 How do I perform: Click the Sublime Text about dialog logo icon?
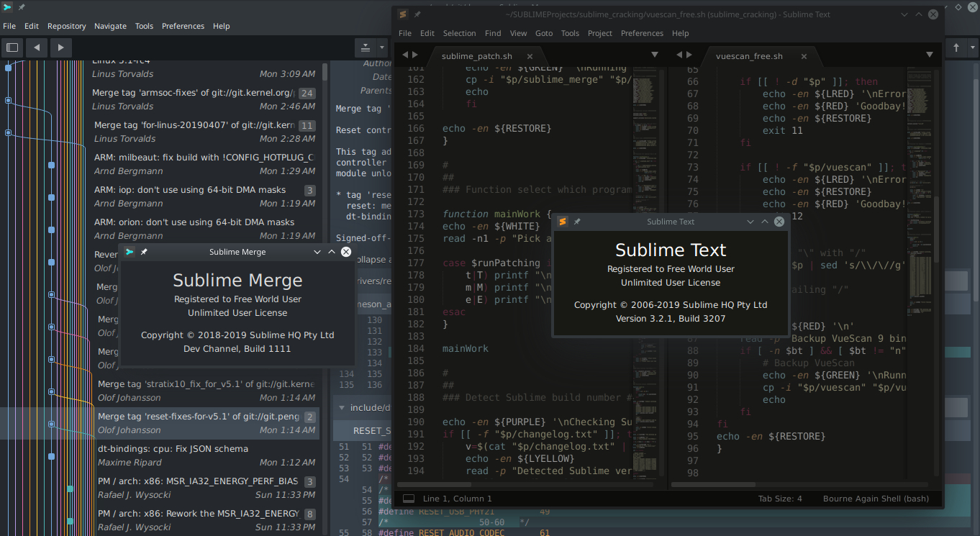pyautogui.click(x=563, y=222)
